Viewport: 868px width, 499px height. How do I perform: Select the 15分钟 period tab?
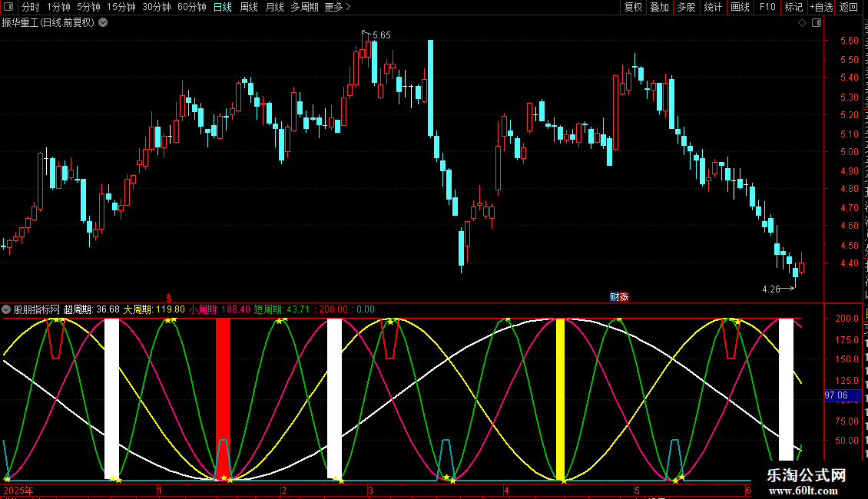tap(121, 7)
